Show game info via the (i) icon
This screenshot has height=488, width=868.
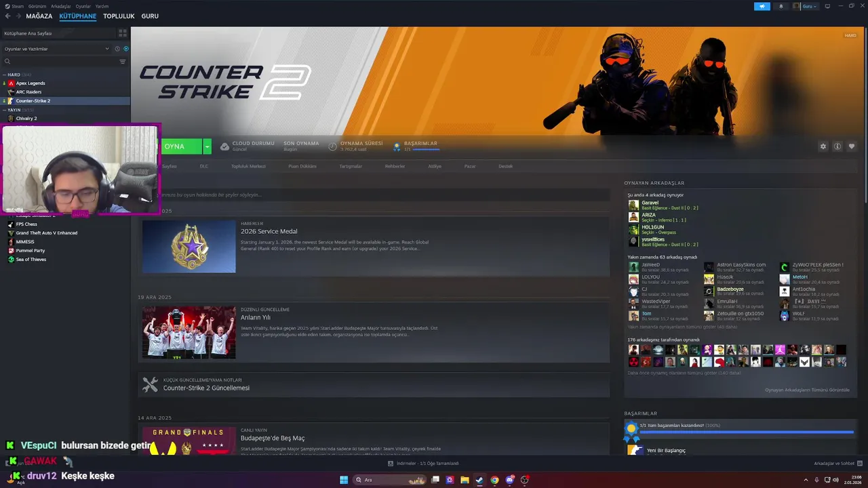pos(837,146)
